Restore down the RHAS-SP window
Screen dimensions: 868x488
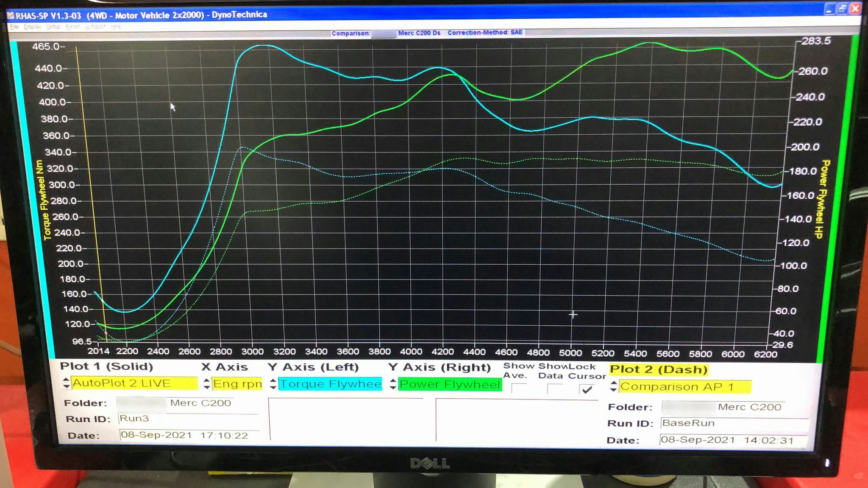coord(843,8)
